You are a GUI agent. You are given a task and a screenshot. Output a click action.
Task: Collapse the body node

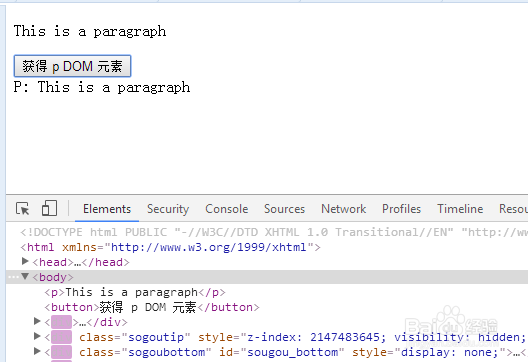25,277
